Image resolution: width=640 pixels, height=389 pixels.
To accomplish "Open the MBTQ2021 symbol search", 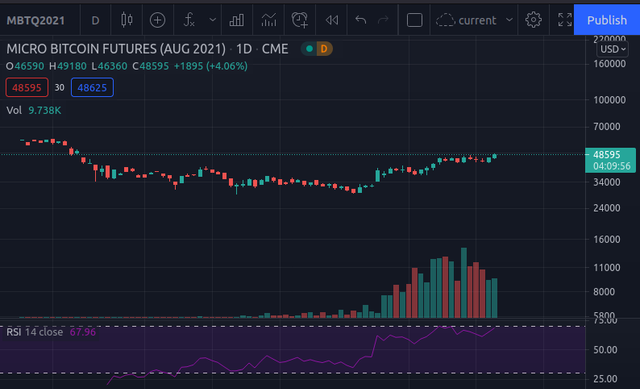I will click(36, 20).
